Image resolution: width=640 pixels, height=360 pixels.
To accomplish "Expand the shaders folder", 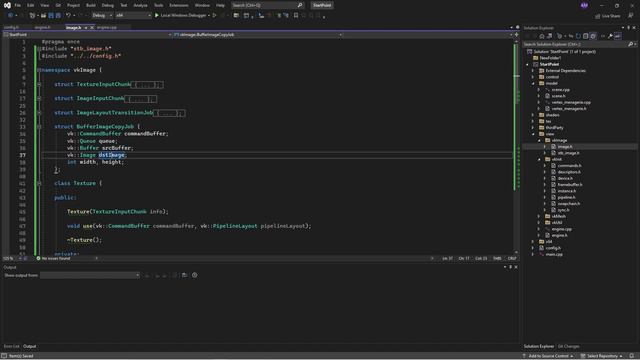I will tap(533, 115).
